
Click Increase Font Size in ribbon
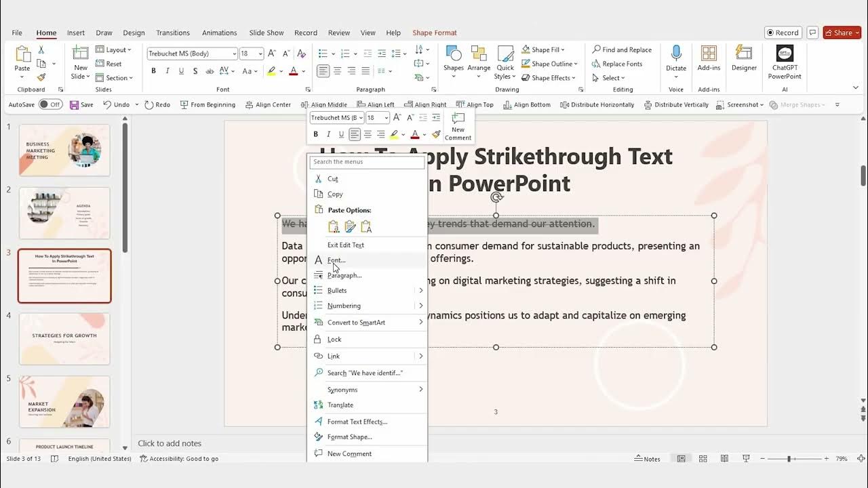[272, 54]
